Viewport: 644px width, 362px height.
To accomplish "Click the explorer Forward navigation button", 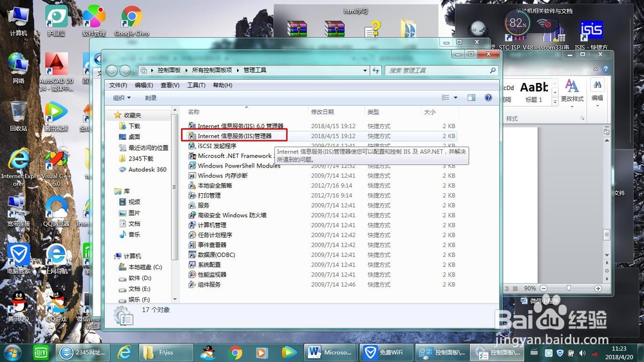I will [x=125, y=71].
